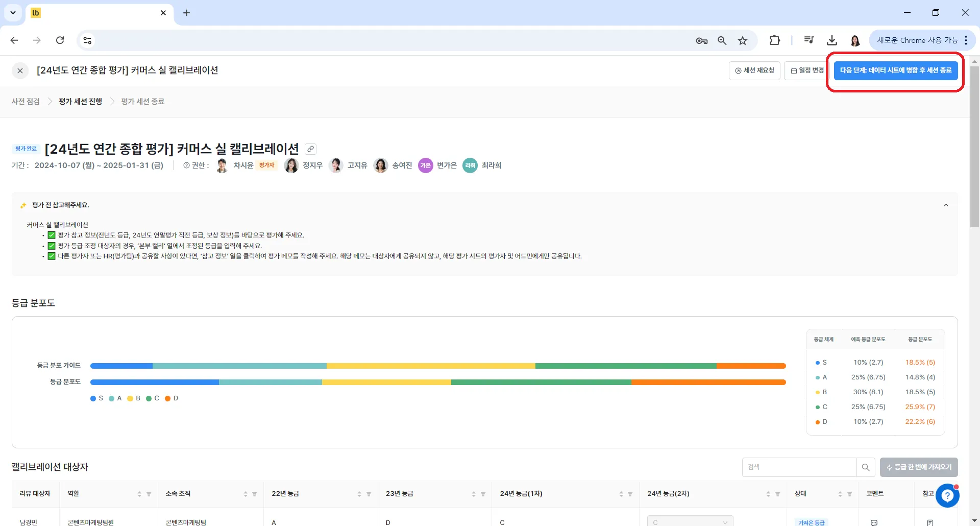Go to the 평가 세션 종료 step
980x526 pixels.
point(143,102)
